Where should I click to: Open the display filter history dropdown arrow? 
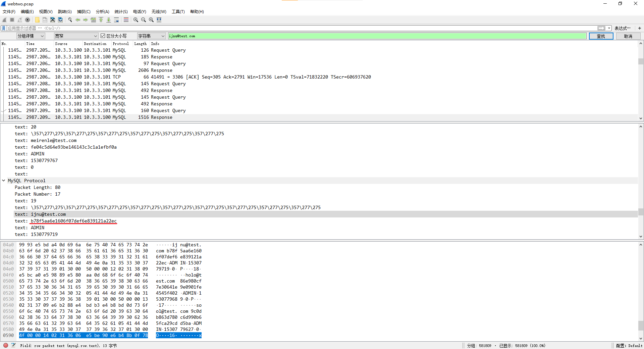[609, 28]
